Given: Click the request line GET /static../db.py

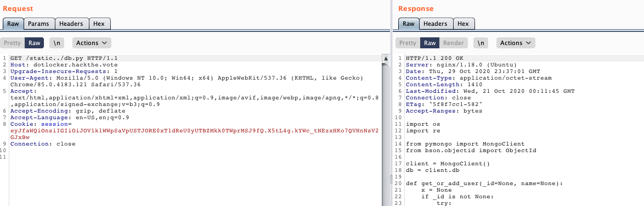Looking at the screenshot, I should [x=64, y=58].
